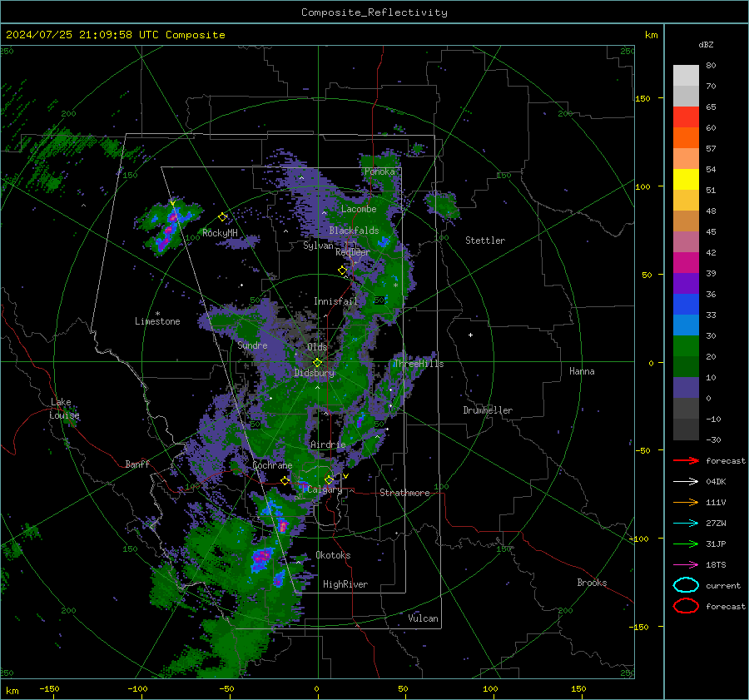Viewport: 749px width, 700px height.
Task: Click the dBZ legend heading
Action: (706, 44)
